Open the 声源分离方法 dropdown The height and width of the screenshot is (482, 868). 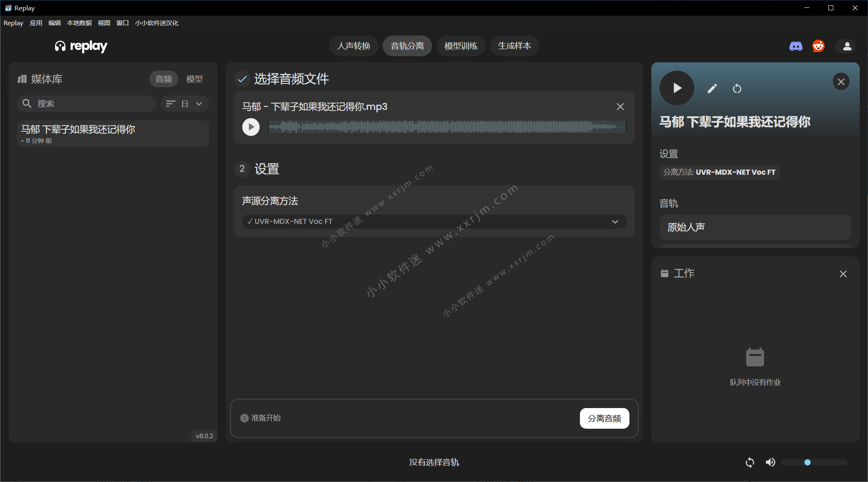[x=434, y=221]
